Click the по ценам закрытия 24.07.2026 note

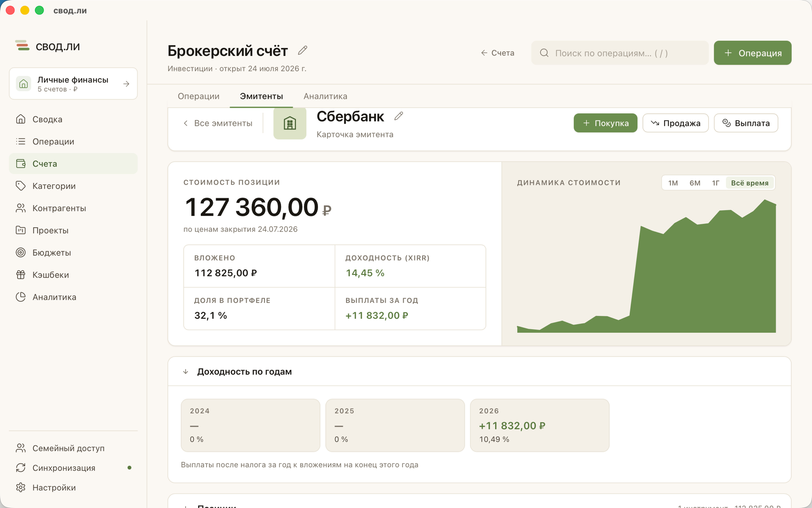pyautogui.click(x=240, y=229)
